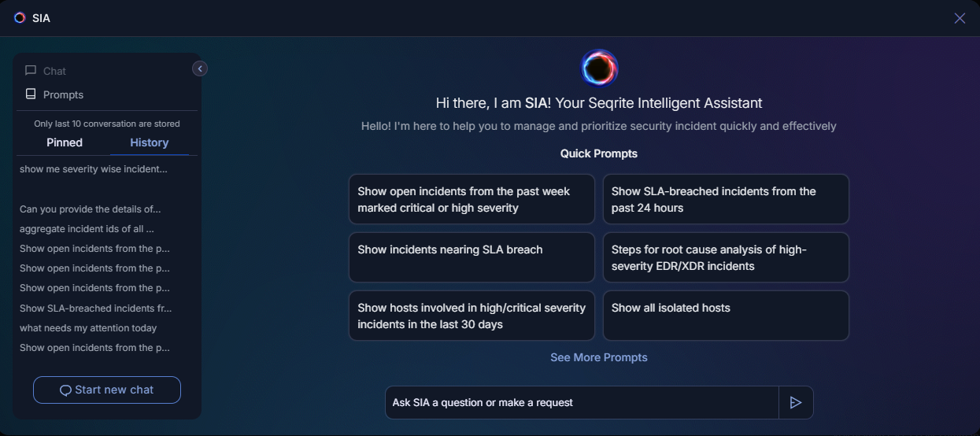Image resolution: width=980 pixels, height=436 pixels.
Task: Click the send arrow icon
Action: click(x=796, y=402)
